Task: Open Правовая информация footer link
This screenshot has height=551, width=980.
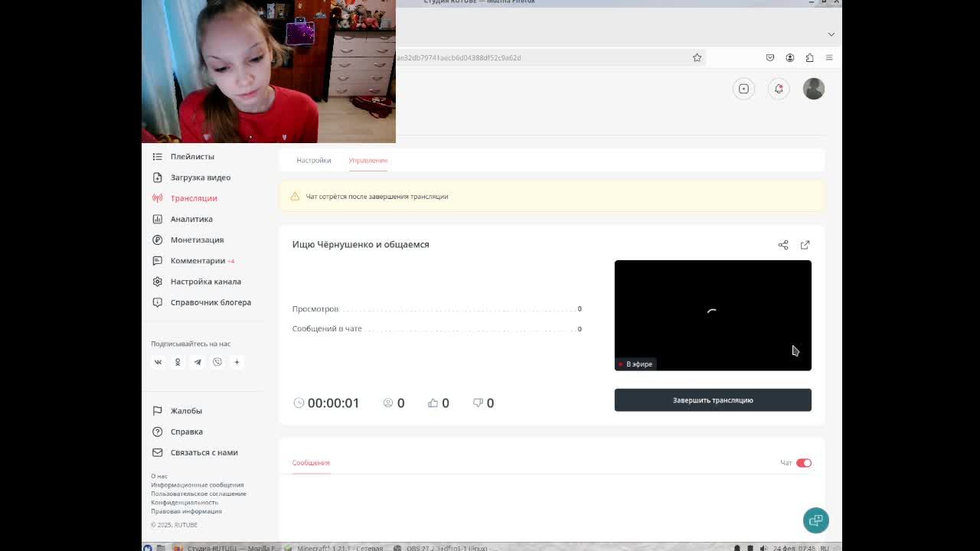Action: point(186,511)
